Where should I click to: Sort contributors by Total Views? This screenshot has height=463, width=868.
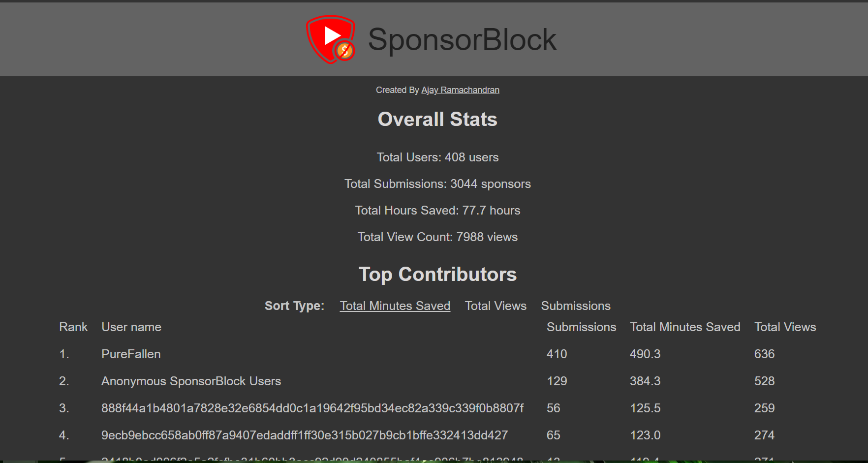tap(496, 306)
